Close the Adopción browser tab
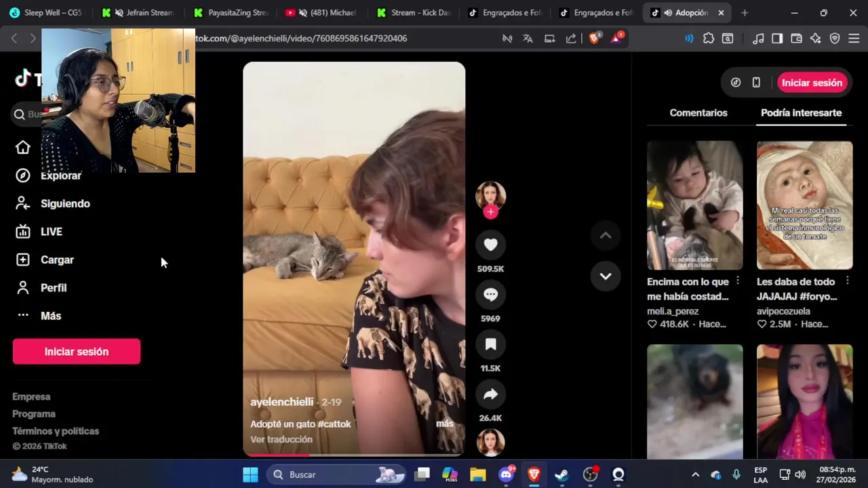This screenshot has height=488, width=868. click(721, 13)
